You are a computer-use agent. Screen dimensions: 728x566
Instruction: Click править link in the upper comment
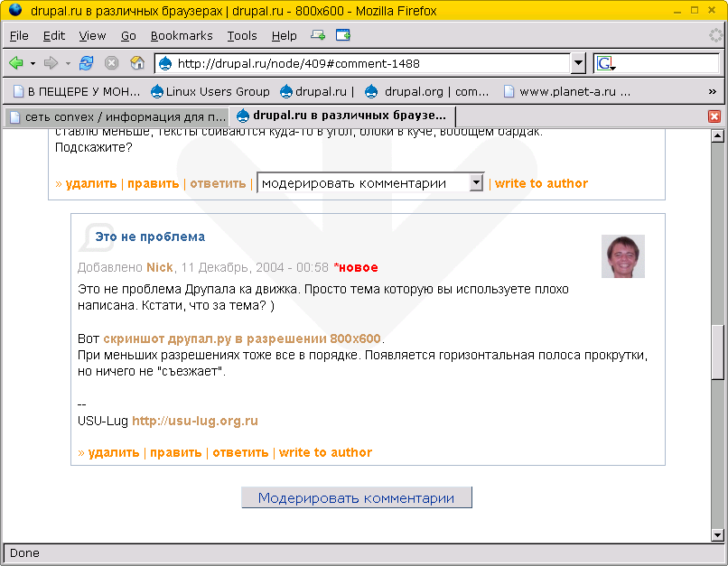(x=154, y=184)
